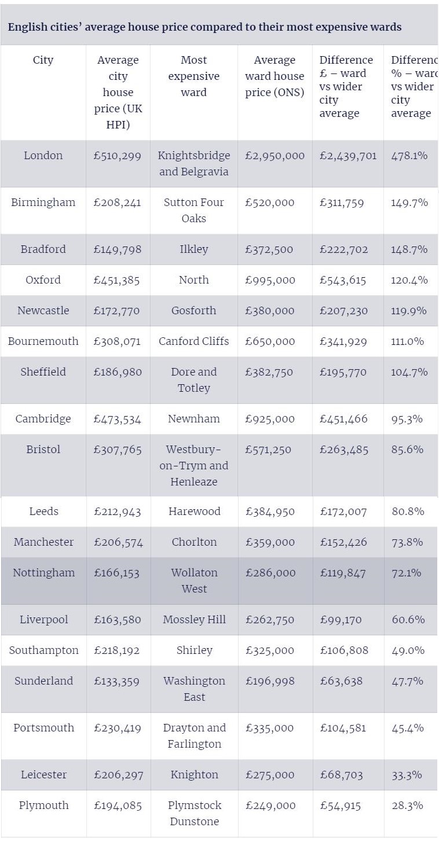Select the Dore and Totley cell
The height and width of the screenshot is (868, 439).
pyautogui.click(x=193, y=380)
